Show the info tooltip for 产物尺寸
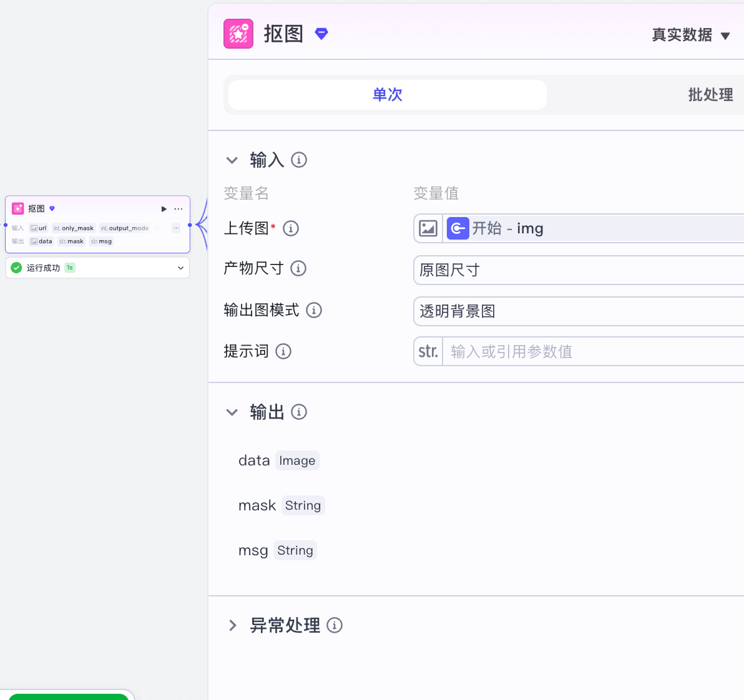Screen dimensions: 744x700 298,268
